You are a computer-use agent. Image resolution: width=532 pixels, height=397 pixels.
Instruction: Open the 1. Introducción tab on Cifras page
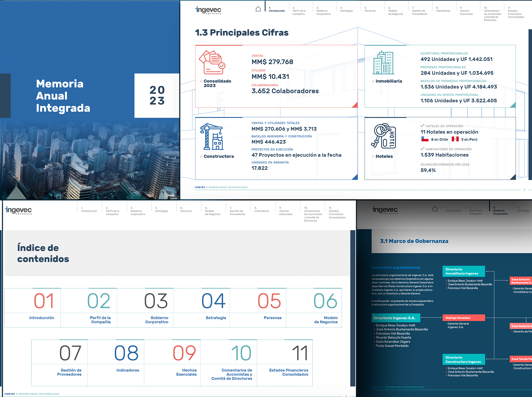pyautogui.click(x=277, y=9)
